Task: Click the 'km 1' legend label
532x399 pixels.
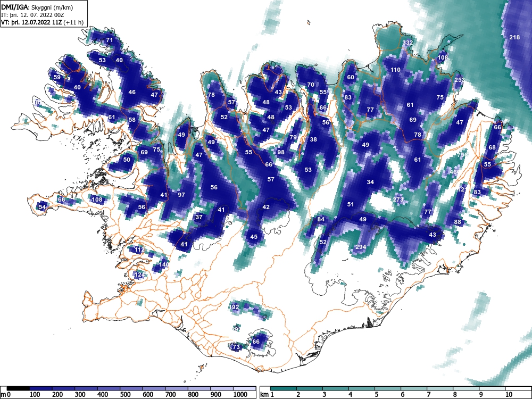Action: pos(267,395)
